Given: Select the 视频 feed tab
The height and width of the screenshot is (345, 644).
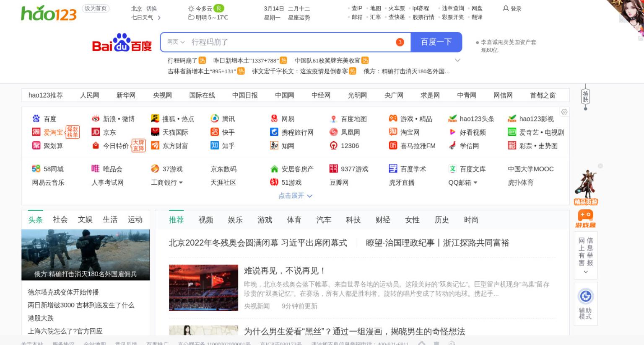Looking at the screenshot, I should pyautogui.click(x=206, y=220).
